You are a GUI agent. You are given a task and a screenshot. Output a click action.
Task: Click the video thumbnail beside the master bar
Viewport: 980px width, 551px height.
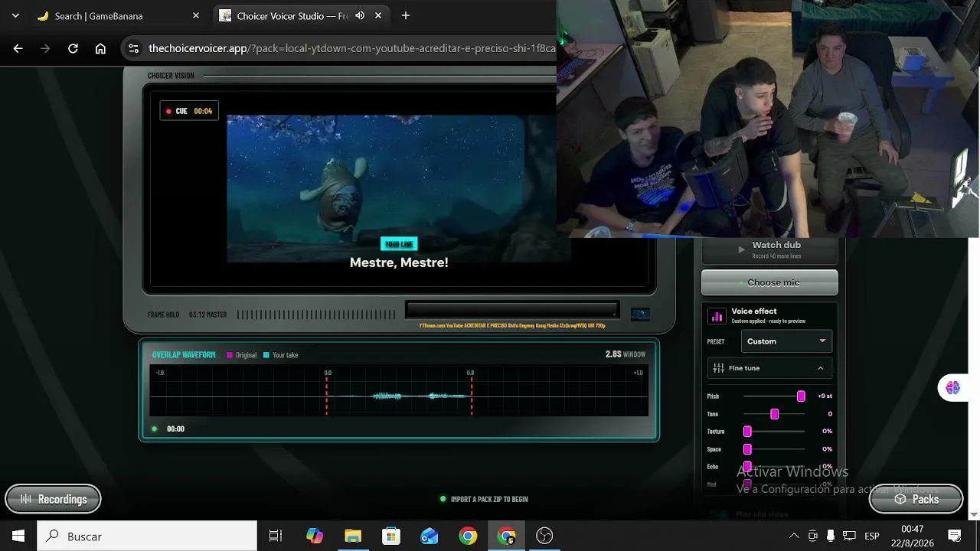pos(640,314)
